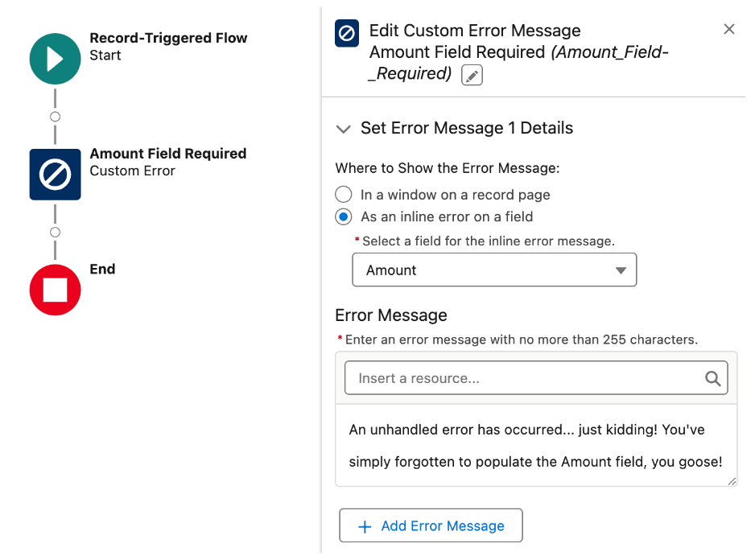
Task: Click the dropdown arrow in the Amount combobox
Action: click(x=621, y=270)
